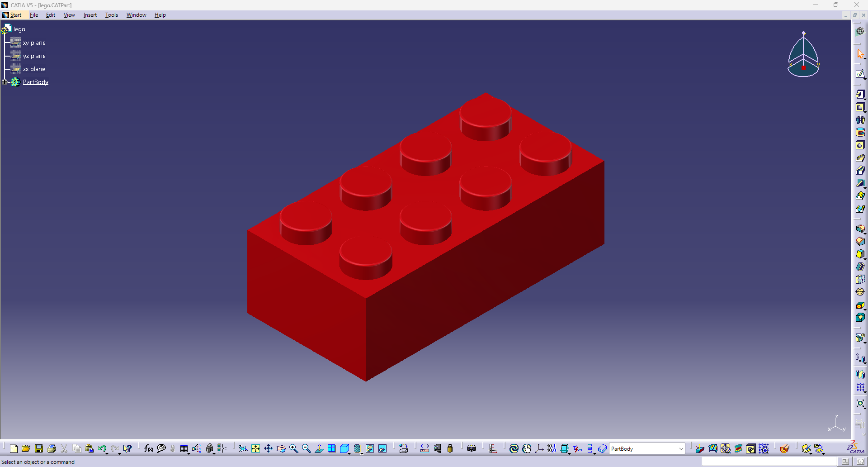
Task: Apply Material with the red-pattern icon
Action: (784, 448)
